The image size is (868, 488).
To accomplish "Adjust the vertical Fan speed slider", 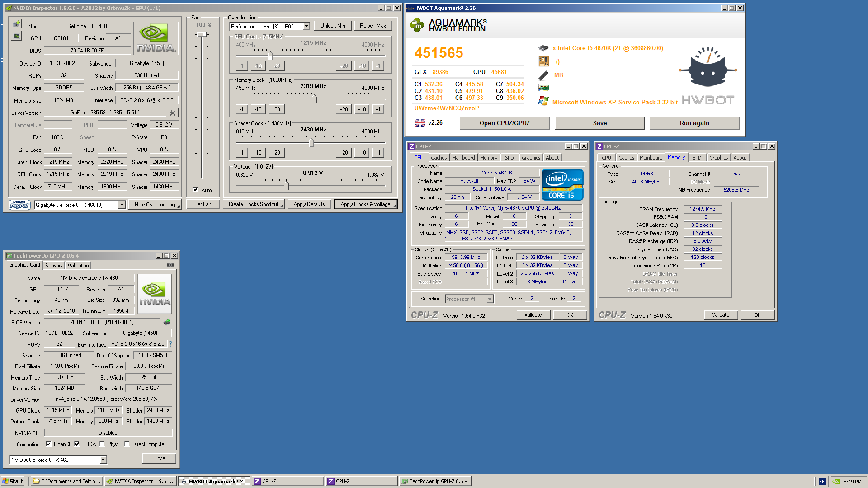I will coord(202,35).
